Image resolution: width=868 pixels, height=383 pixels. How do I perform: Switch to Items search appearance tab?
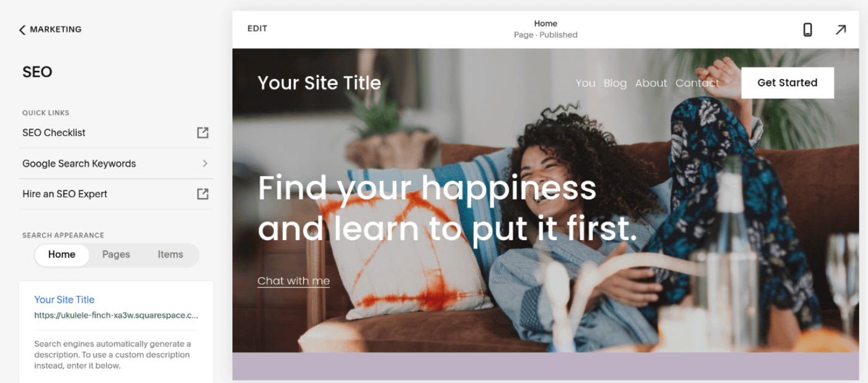click(170, 255)
